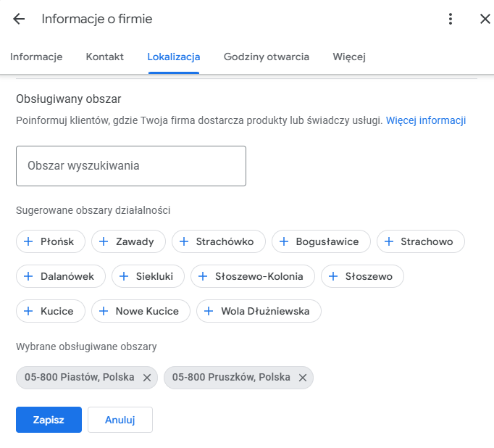The height and width of the screenshot is (448, 494).
Task: Close the Informacje o firmie dialog
Action: tap(485, 19)
